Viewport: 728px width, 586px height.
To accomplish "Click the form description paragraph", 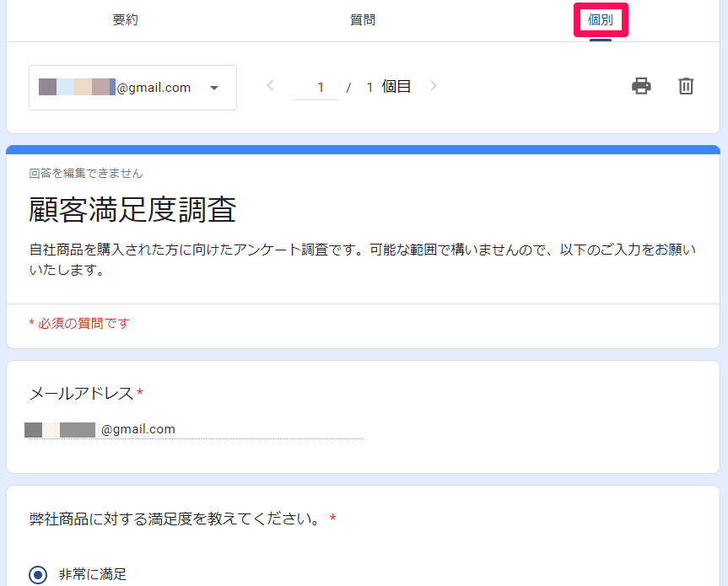I will coord(363,260).
